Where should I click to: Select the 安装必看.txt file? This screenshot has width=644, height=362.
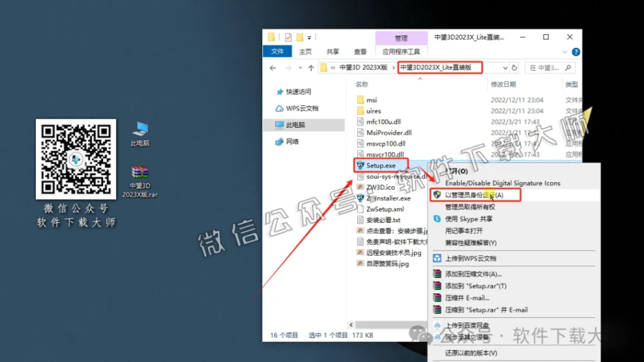point(383,220)
